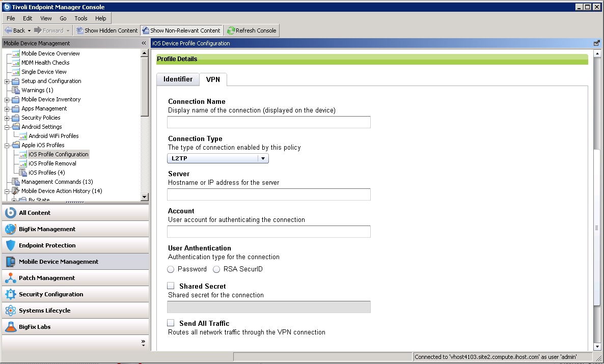Click the Management Commands (13) icon
Viewport: 604px width, 364px height.
pyautogui.click(x=16, y=182)
